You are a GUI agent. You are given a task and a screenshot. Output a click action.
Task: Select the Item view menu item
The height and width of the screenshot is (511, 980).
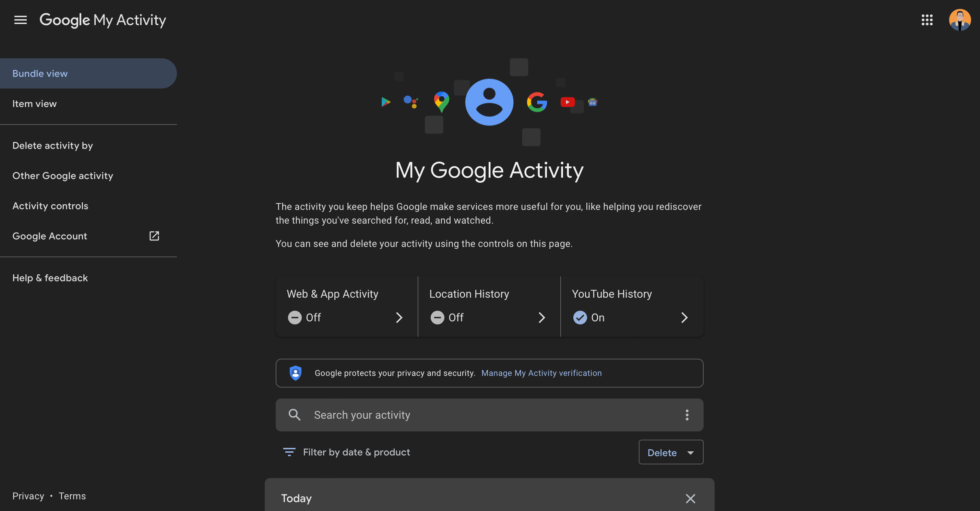click(x=34, y=103)
